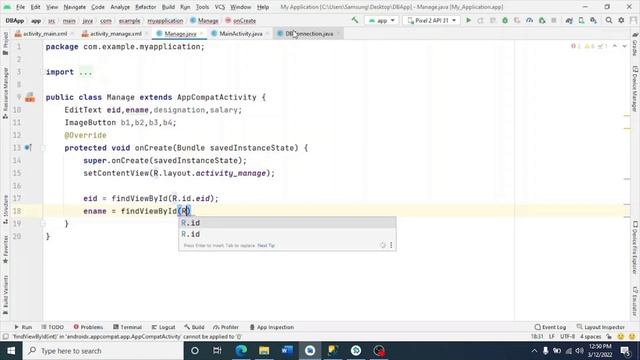
Task: Switch to MainActivity.java tab
Action: point(240,34)
